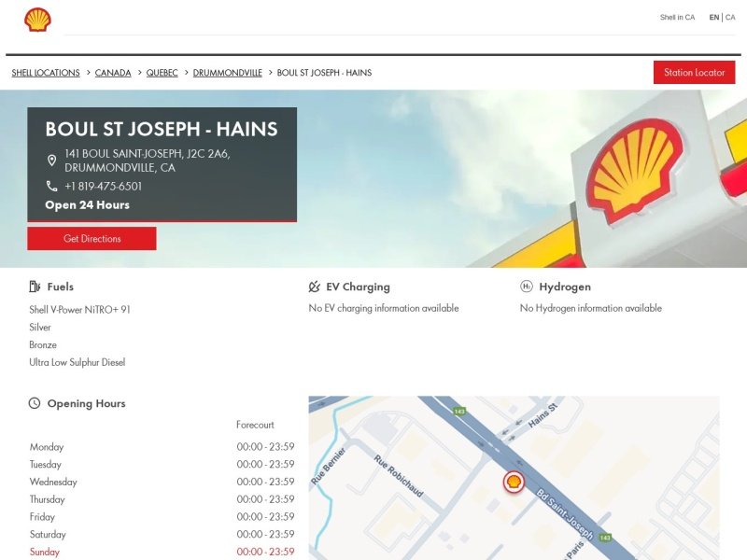This screenshot has height=560, width=747.
Task: Click the Bronze fuel entry
Action: [x=43, y=344]
